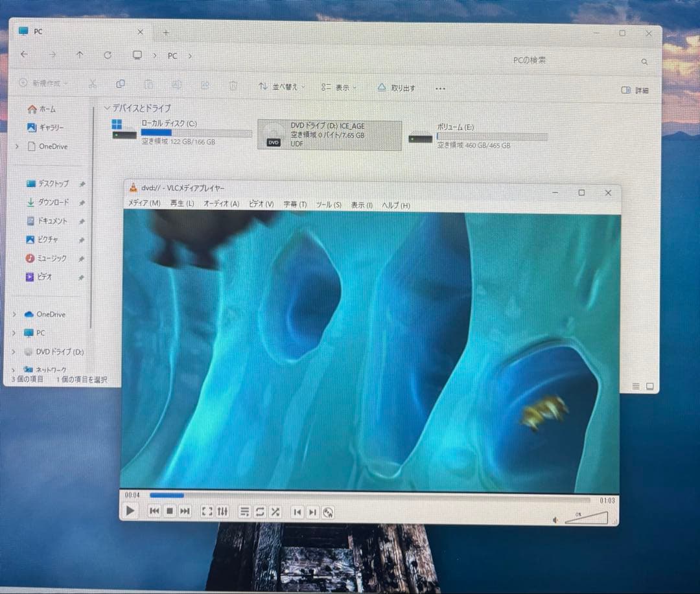Open the Explorer more options ellipsis

tap(440, 89)
